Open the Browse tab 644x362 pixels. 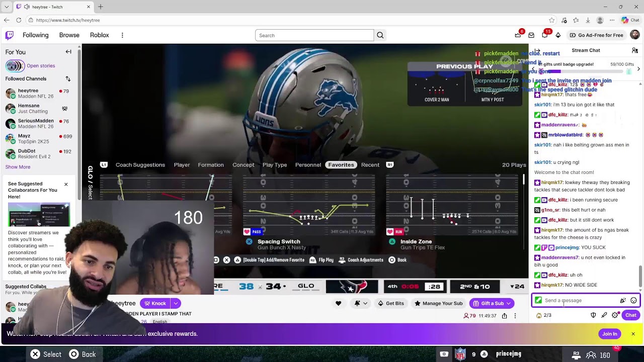(x=69, y=35)
